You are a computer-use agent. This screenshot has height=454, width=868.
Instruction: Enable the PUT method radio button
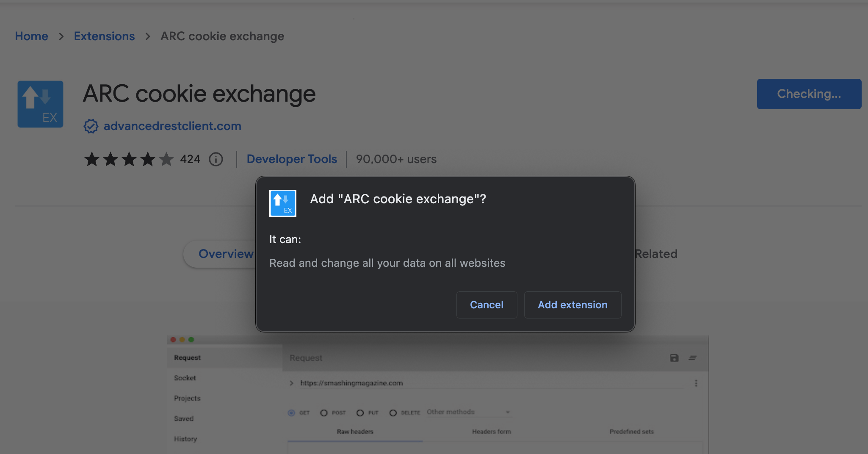[x=360, y=413]
